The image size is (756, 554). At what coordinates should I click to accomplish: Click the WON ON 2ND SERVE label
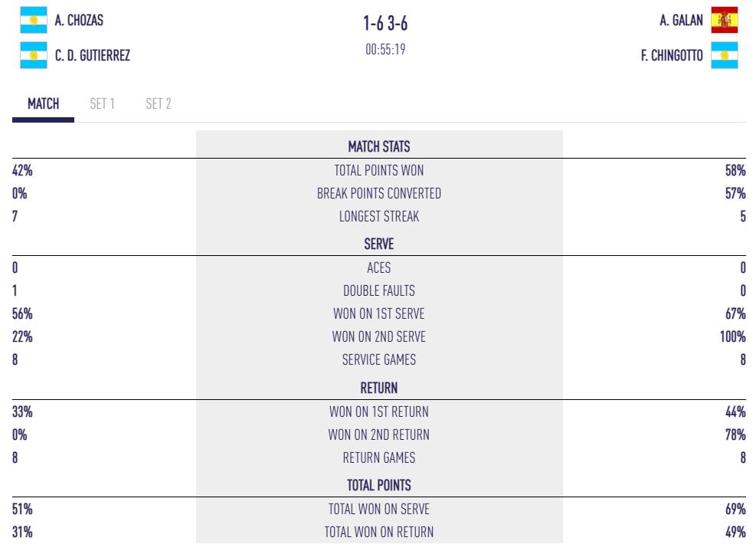click(379, 336)
